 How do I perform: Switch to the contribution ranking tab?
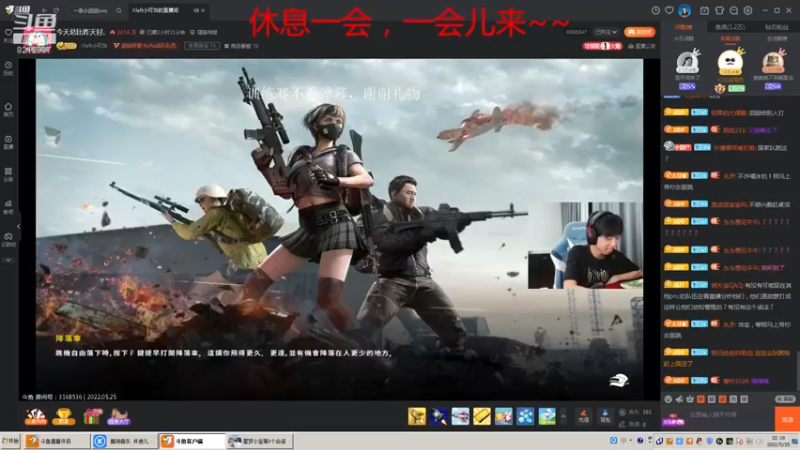pyautogui.click(x=683, y=27)
